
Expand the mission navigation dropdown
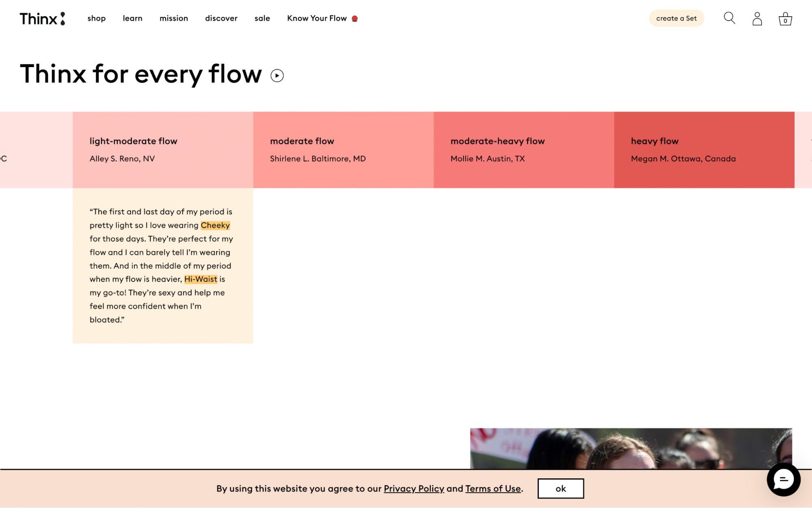tap(174, 18)
